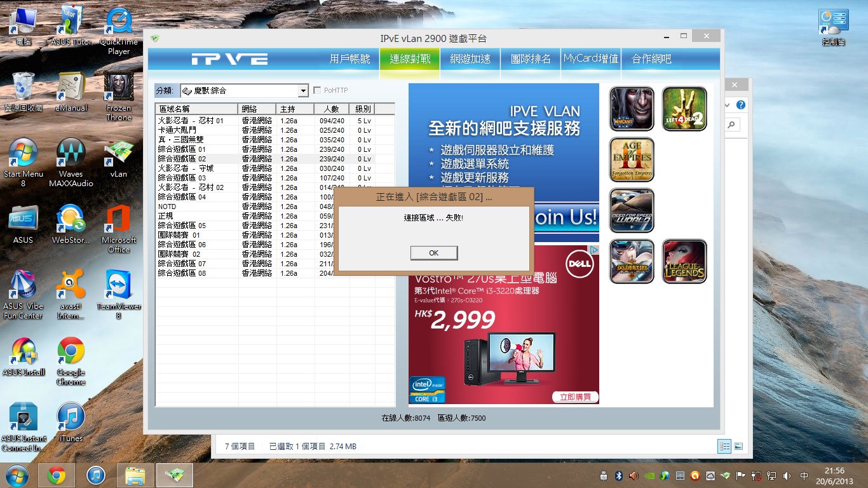Open the Recycle Bin desktop icon
The width and height of the screenshot is (868, 488).
point(24,92)
